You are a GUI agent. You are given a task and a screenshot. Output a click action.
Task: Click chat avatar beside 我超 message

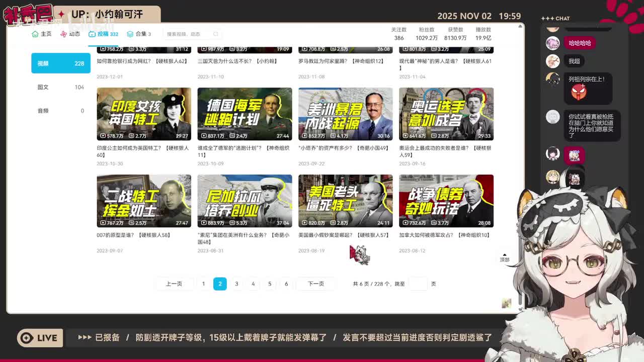coord(553,61)
